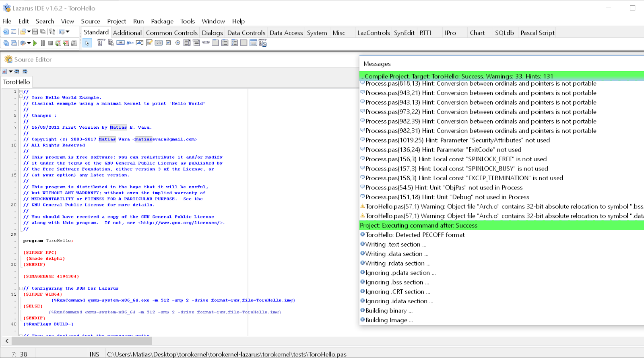
Task: Pick the TGroupBox component icon
Action: [x=216, y=43]
